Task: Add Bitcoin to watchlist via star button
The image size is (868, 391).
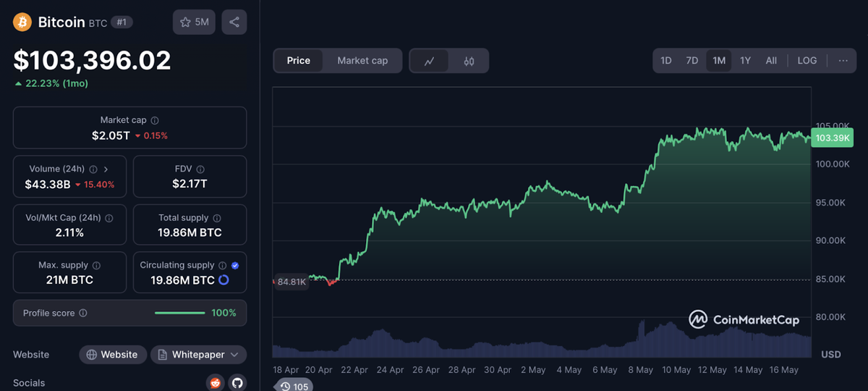Action: pyautogui.click(x=194, y=22)
